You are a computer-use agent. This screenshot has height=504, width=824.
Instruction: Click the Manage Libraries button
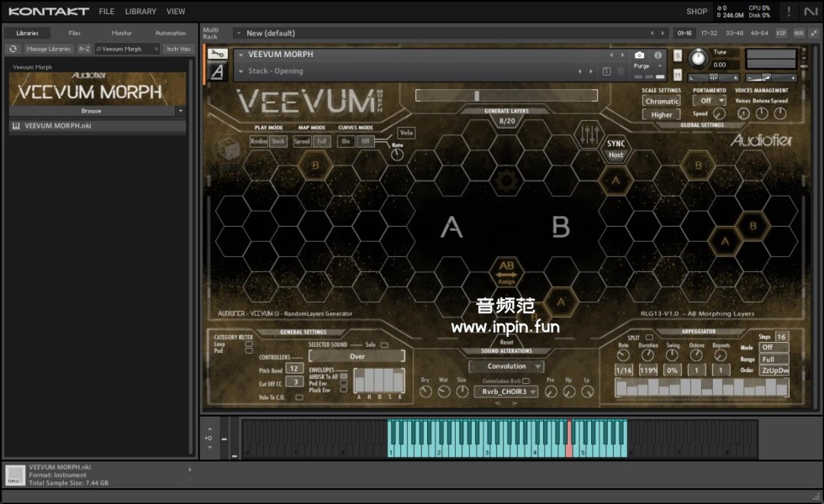coord(49,49)
